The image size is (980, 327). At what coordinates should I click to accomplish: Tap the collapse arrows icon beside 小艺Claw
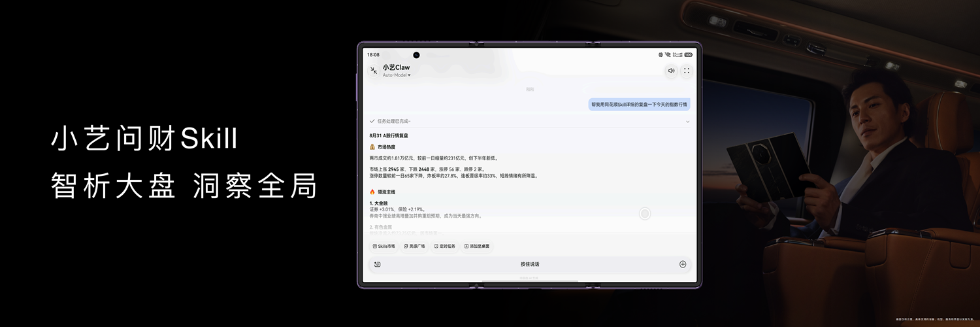(x=374, y=70)
